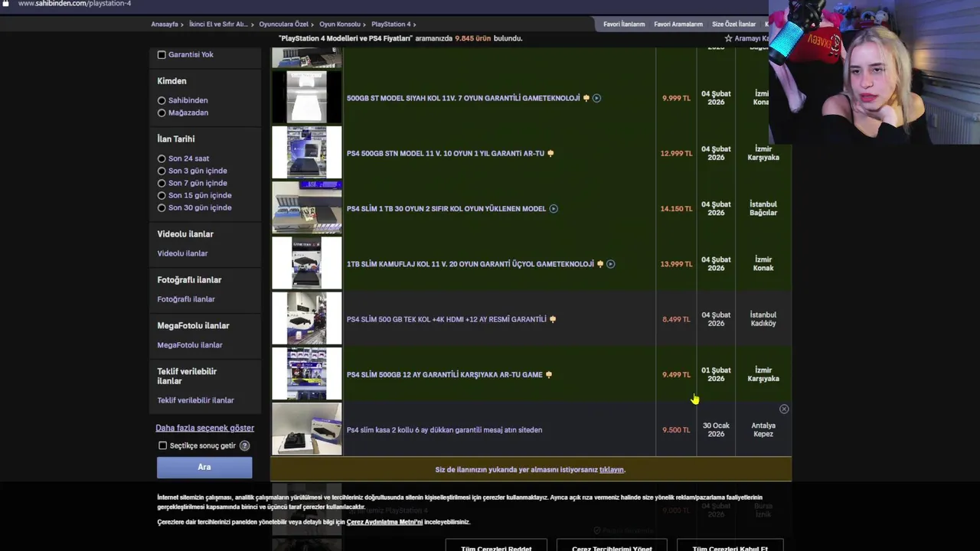Open thumbnail of 500GB ST MODEL listing

pyautogui.click(x=307, y=97)
